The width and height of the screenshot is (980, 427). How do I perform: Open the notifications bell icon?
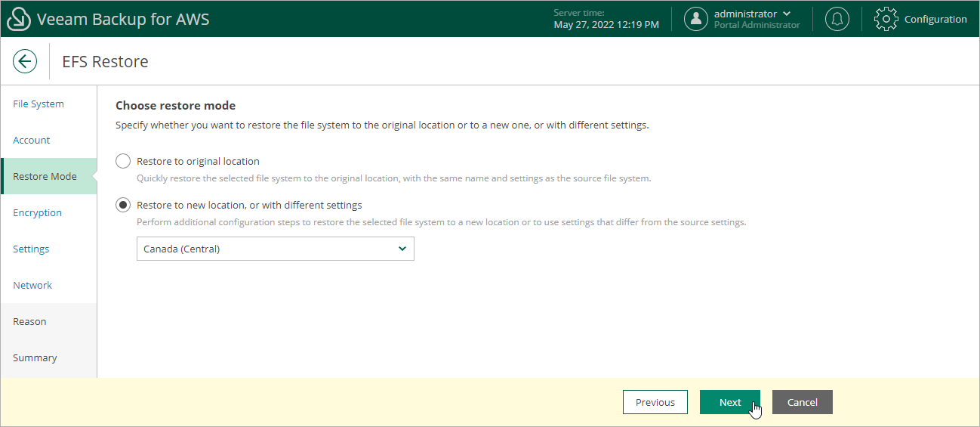tap(837, 20)
